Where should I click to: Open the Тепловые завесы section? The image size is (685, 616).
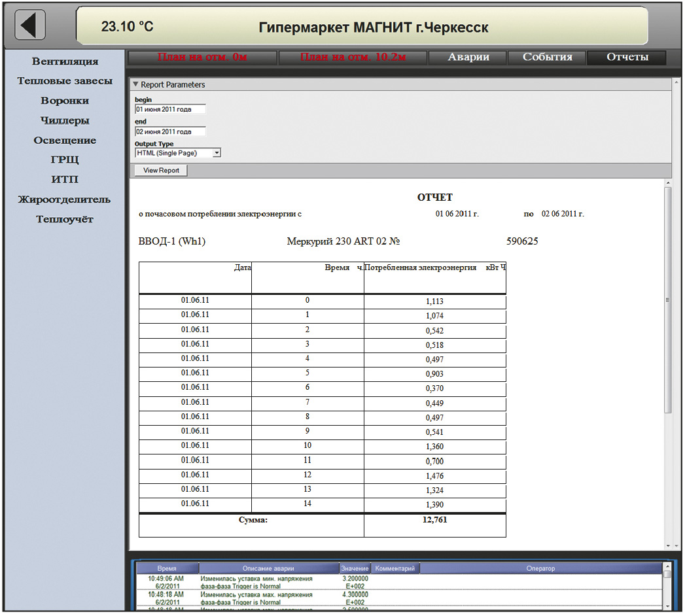point(65,81)
